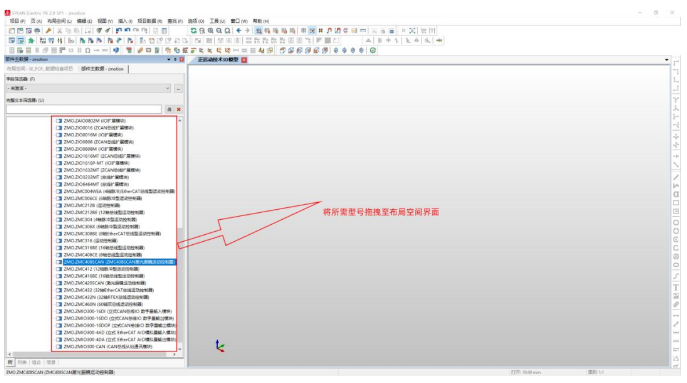Switch to the 树 view tab at bottom

(x=10, y=362)
